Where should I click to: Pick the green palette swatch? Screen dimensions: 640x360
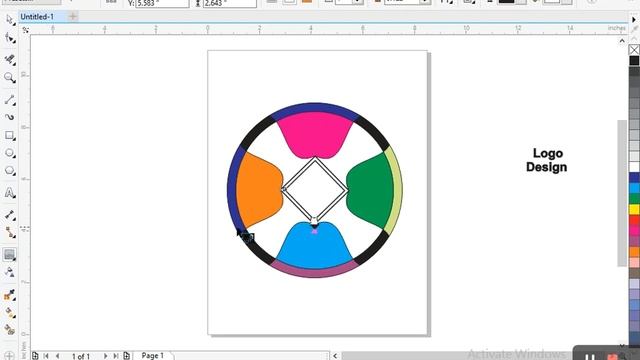(x=634, y=198)
